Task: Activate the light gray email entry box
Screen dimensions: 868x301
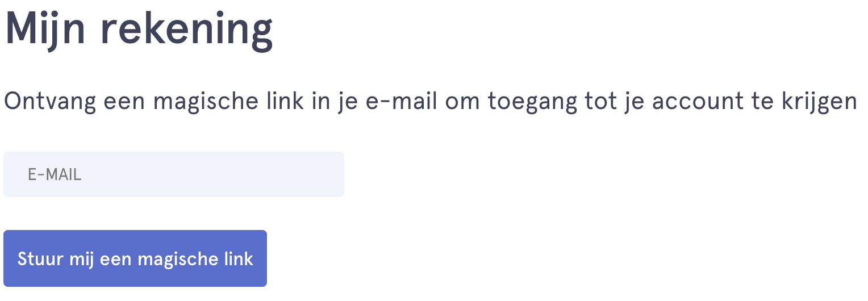Action: pyautogui.click(x=174, y=174)
